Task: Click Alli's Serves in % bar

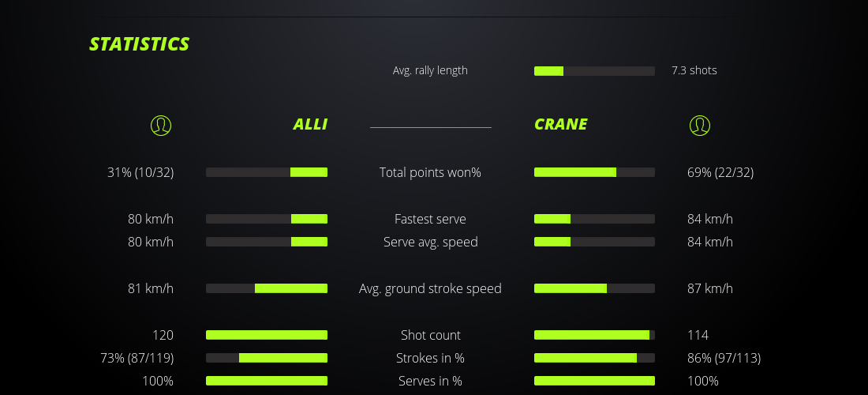Action: point(267,381)
